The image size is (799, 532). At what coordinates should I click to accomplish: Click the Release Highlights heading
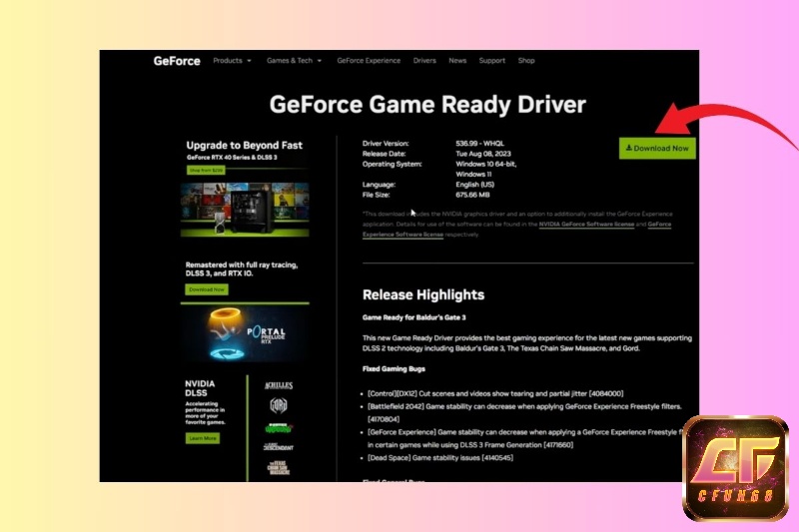[423, 294]
